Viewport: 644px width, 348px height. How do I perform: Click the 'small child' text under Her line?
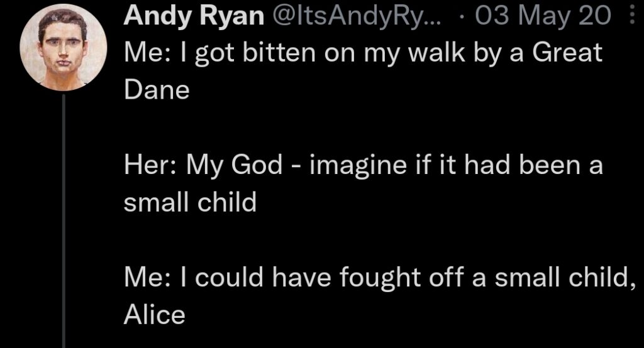pos(190,202)
